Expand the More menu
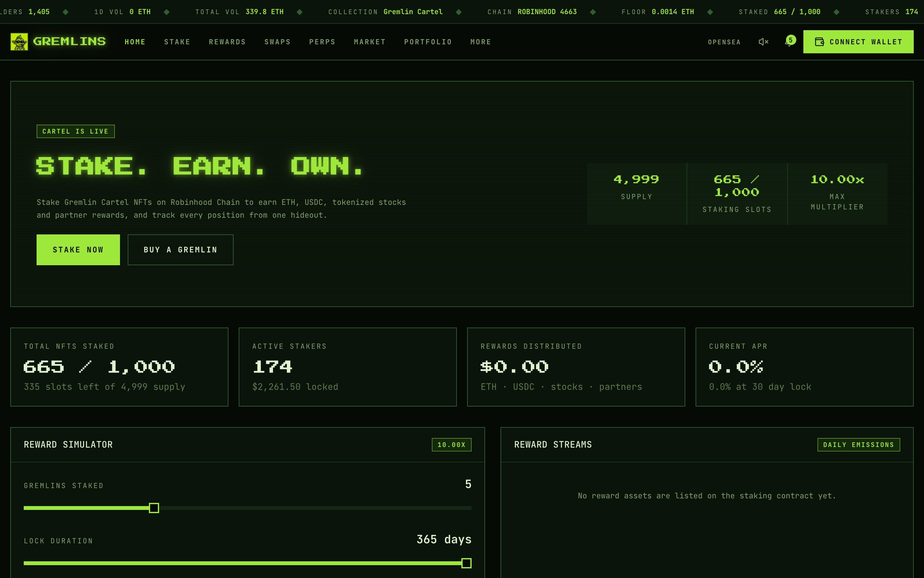This screenshot has height=578, width=924. (x=481, y=42)
